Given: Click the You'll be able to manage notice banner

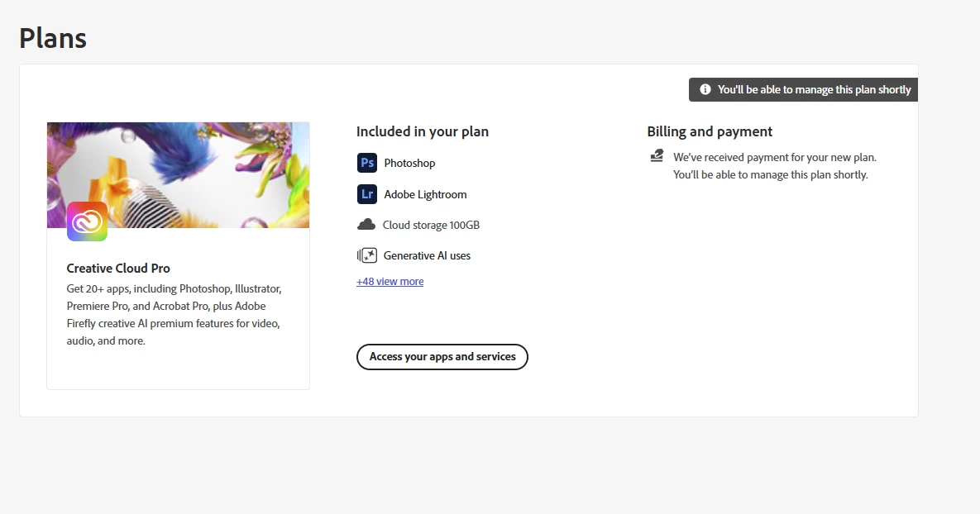Looking at the screenshot, I should (803, 89).
